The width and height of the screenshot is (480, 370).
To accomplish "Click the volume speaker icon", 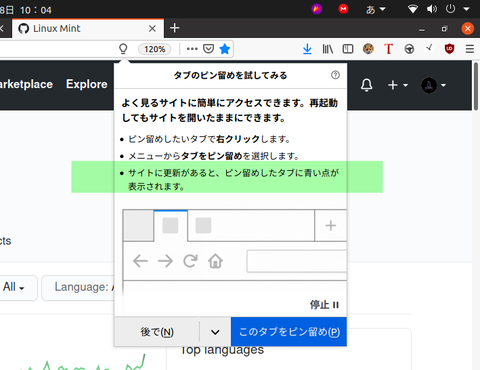I will coord(432,9).
